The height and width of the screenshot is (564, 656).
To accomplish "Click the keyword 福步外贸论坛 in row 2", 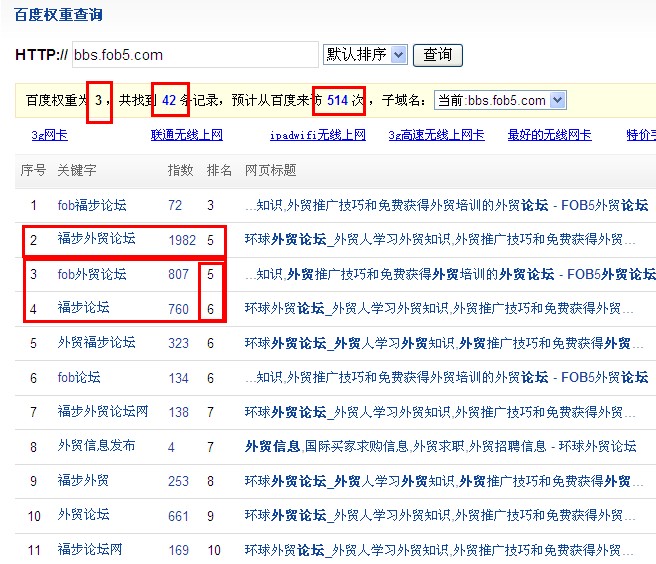I will 96,239.
